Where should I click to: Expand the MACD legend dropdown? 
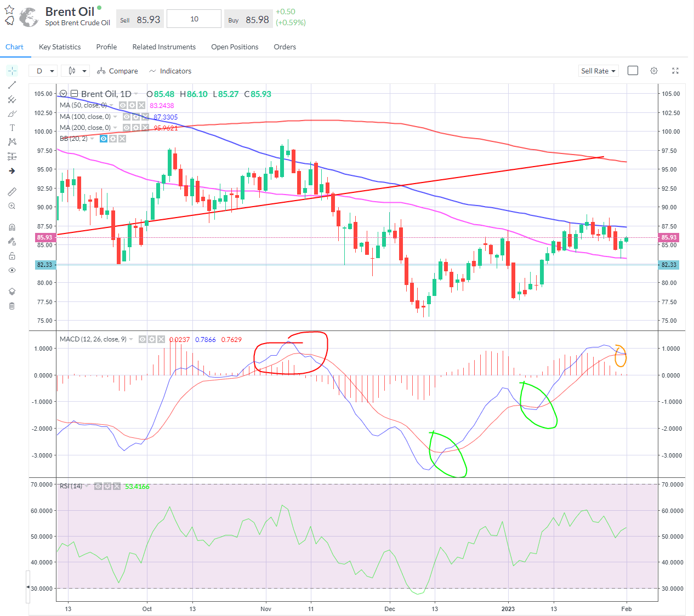[x=131, y=339]
